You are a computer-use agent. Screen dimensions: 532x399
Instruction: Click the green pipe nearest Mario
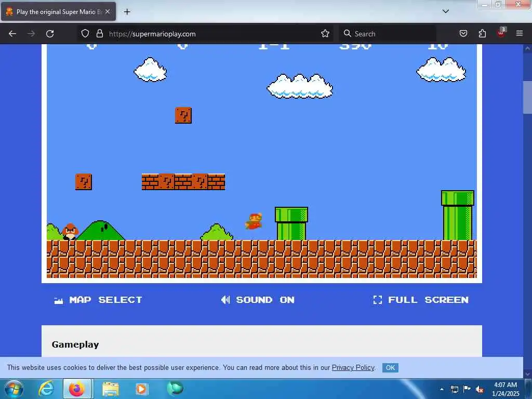291,223
